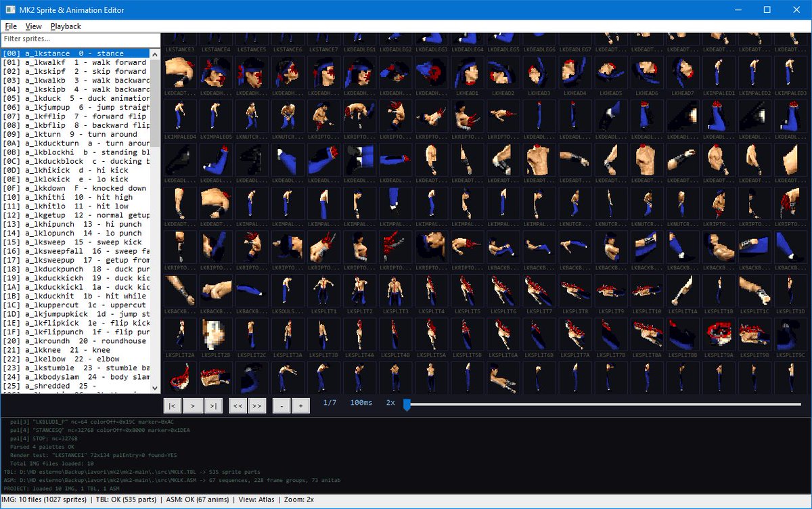The height and width of the screenshot is (509, 812).
Task: Select the LKSPLIT1C sprite thumbnail
Action: click(754, 292)
